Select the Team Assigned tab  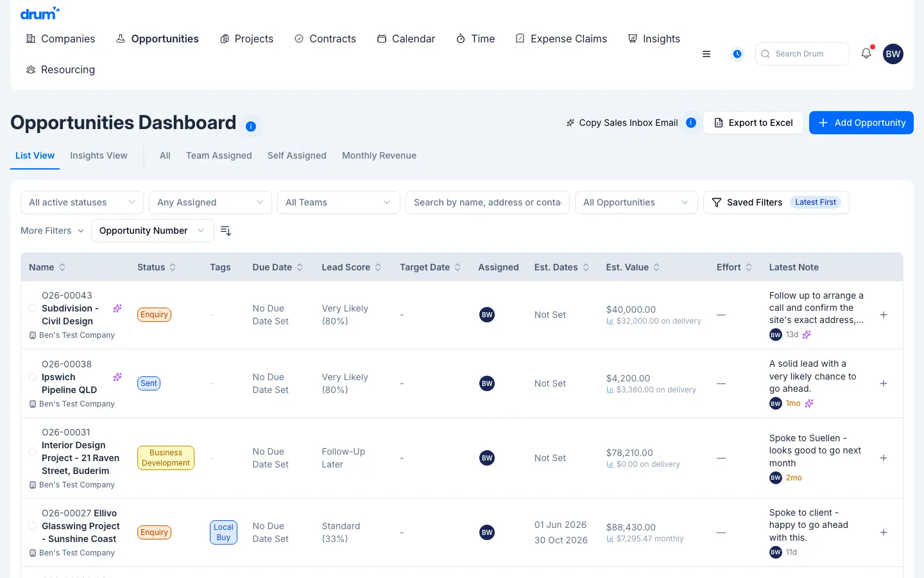coord(219,155)
